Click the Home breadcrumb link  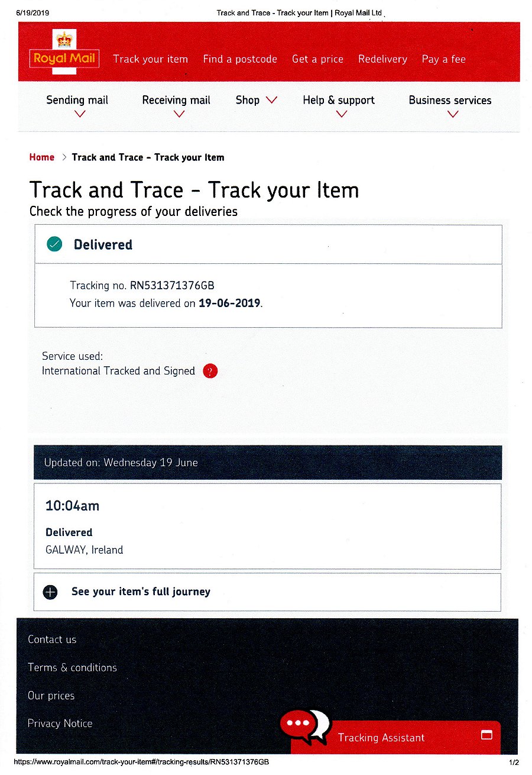[42, 157]
